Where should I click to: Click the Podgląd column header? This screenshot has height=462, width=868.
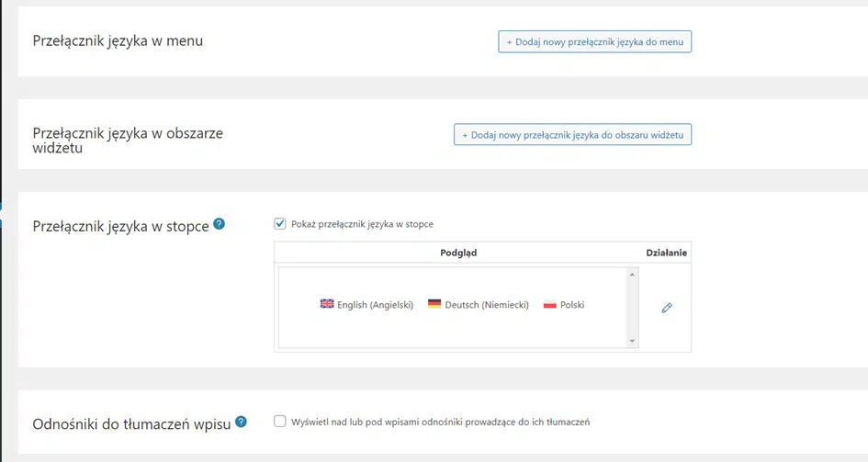pyautogui.click(x=458, y=253)
